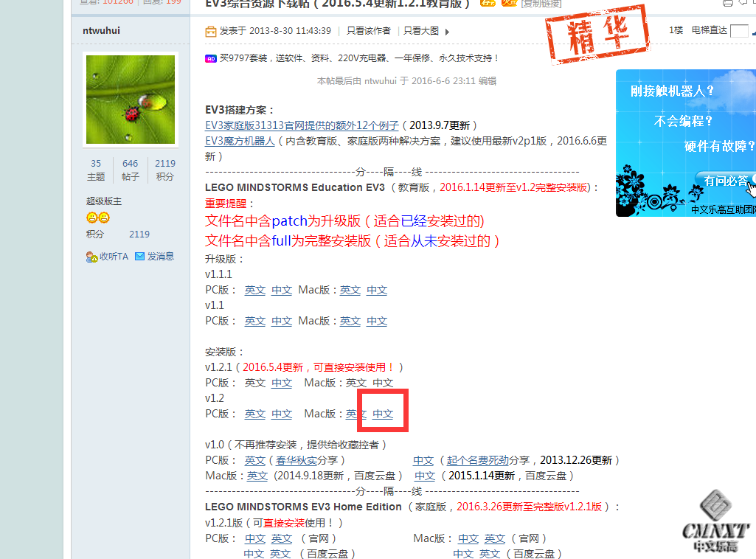The width and height of the screenshot is (756, 559).
Task: Download v1.1.1 Mac版 中文 upgrade
Action: 377,290
